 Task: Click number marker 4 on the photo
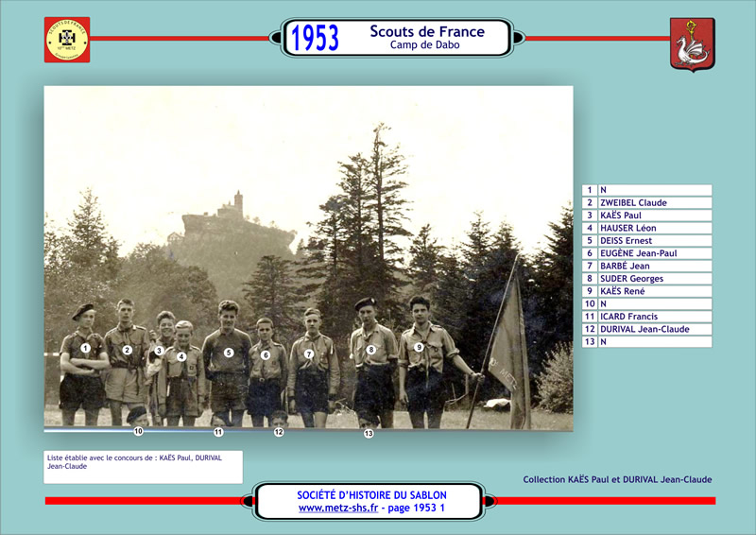click(x=181, y=356)
